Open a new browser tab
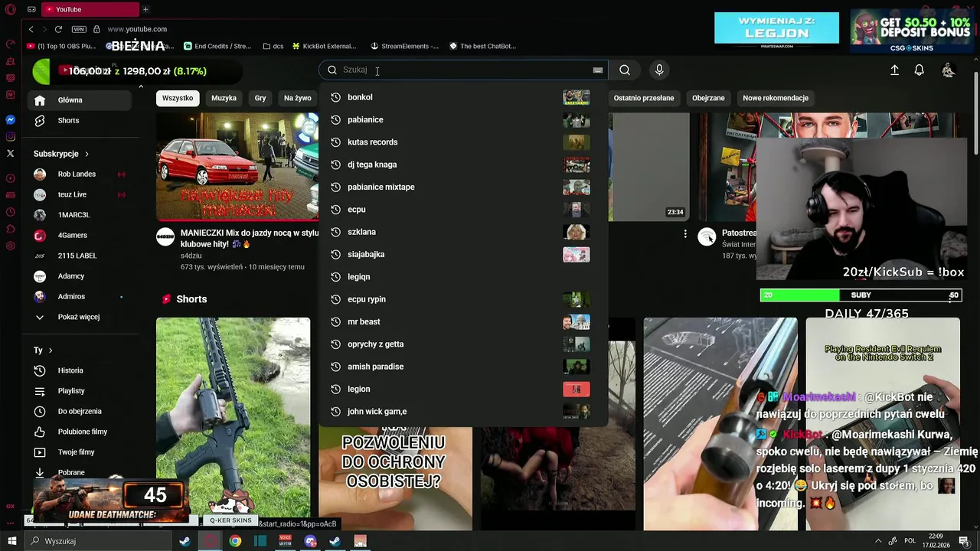Viewport: 980px width, 551px height. (x=145, y=9)
